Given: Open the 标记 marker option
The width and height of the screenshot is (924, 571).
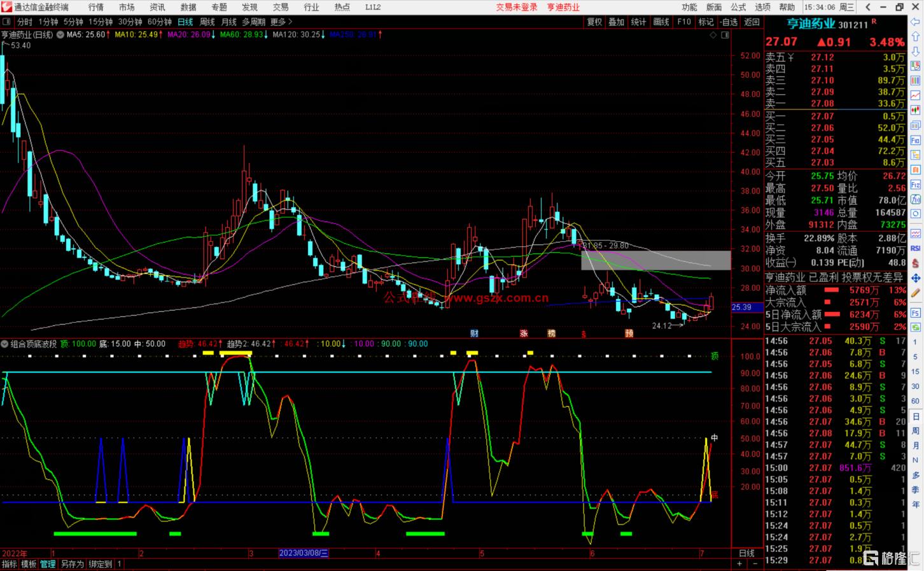Looking at the screenshot, I should pyautogui.click(x=706, y=22).
